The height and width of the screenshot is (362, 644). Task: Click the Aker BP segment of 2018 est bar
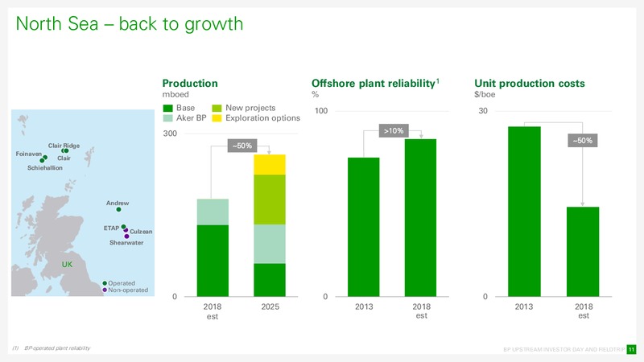(213, 212)
